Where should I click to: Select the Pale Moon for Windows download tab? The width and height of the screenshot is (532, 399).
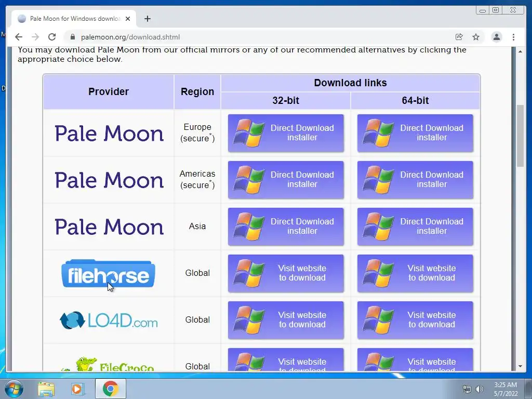pyautogui.click(x=74, y=19)
